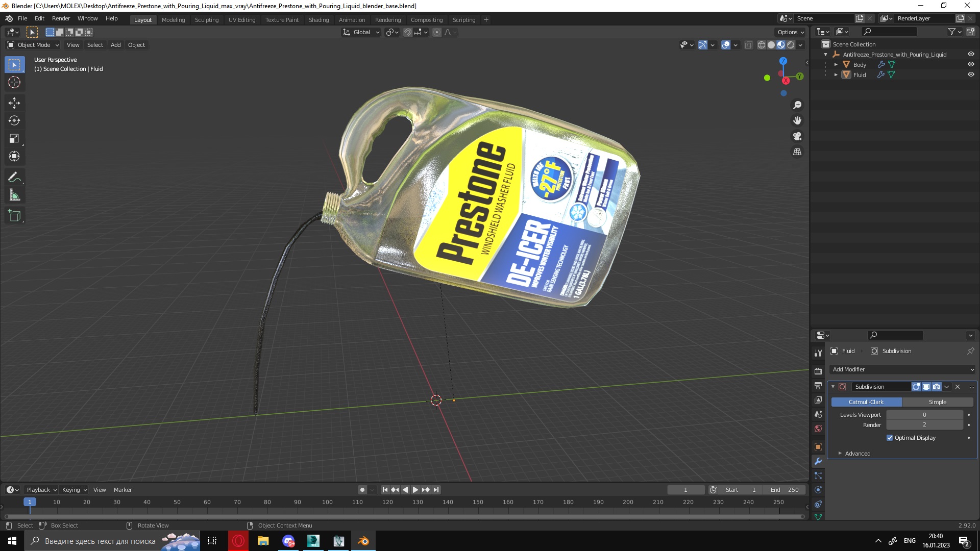Open the Particles properties tab
Viewport: 980px width, 551px height.
coord(818,475)
